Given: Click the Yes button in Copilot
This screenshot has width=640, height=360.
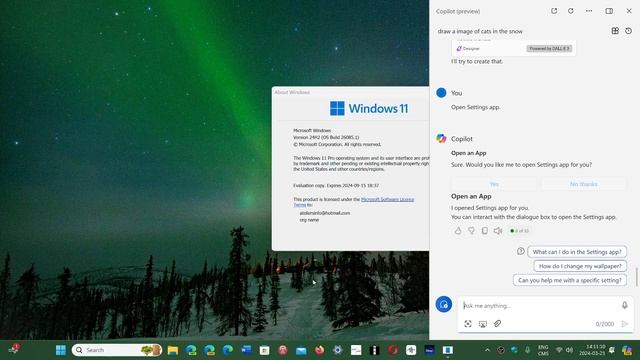Looking at the screenshot, I should [494, 184].
